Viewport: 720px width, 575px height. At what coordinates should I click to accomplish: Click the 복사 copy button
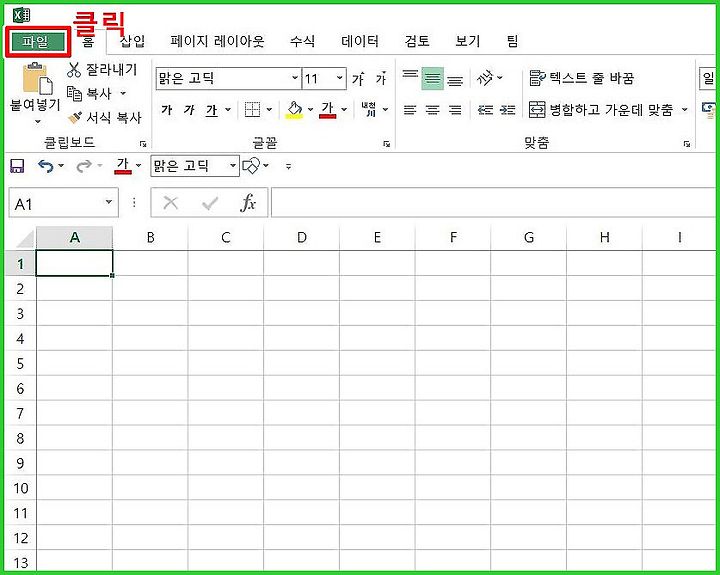(90, 94)
